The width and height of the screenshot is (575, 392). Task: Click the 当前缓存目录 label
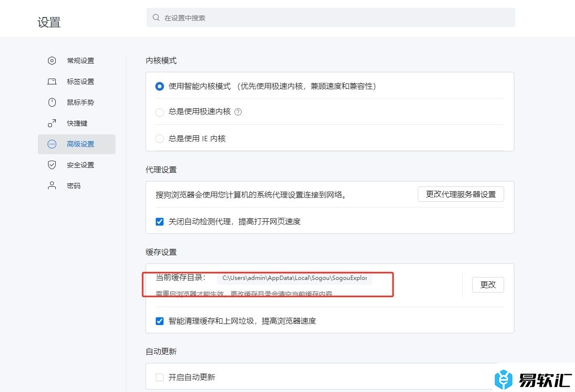point(181,278)
